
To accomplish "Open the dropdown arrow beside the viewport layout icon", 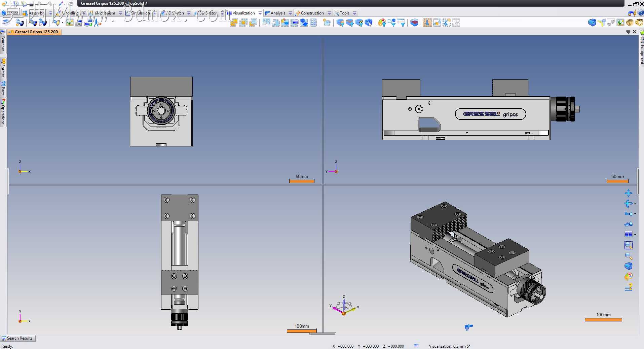I will pos(635,235).
